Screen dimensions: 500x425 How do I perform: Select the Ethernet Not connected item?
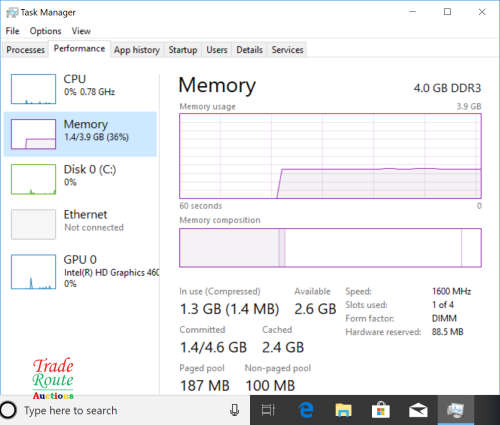point(80,224)
